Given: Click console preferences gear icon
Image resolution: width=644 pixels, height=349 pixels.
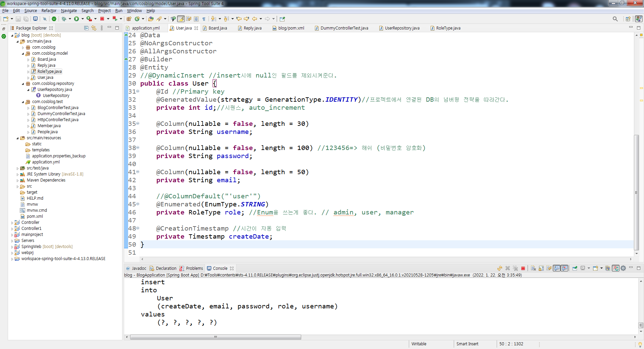Looking at the screenshot, I should 623,268.
